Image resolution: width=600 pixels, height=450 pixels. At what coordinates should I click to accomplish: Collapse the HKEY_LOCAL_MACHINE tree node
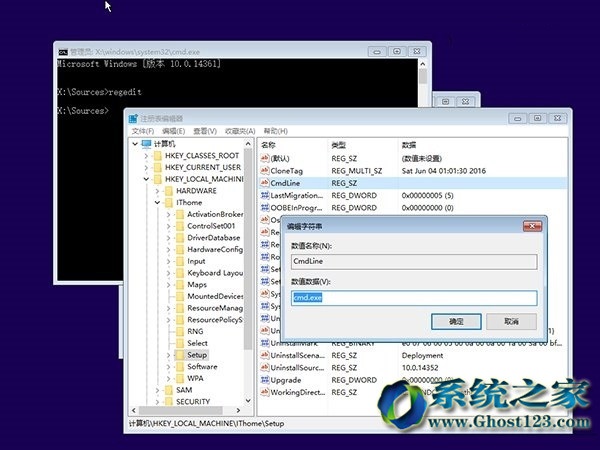pyautogui.click(x=146, y=178)
